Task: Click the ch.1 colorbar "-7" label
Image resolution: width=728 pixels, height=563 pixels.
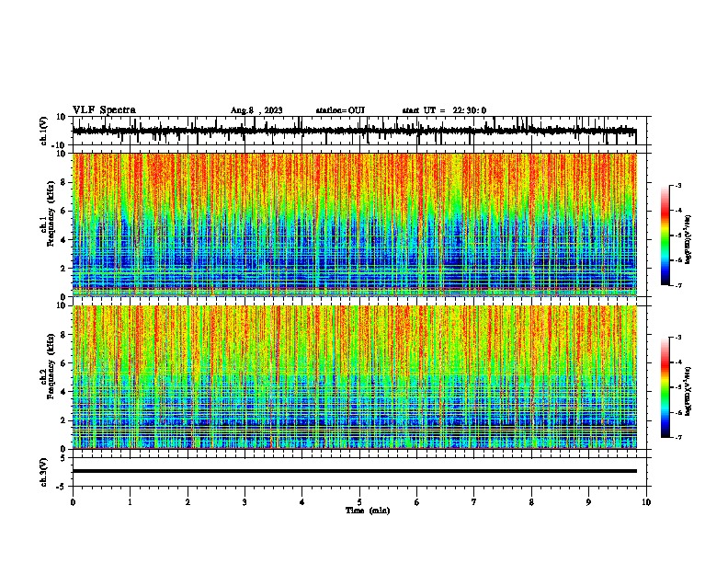Action: [678, 285]
